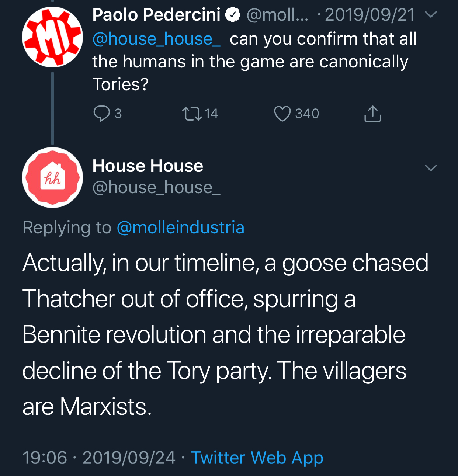Open Paolo Pedercini's display name
The height and width of the screenshot is (476, 458).
(156, 15)
